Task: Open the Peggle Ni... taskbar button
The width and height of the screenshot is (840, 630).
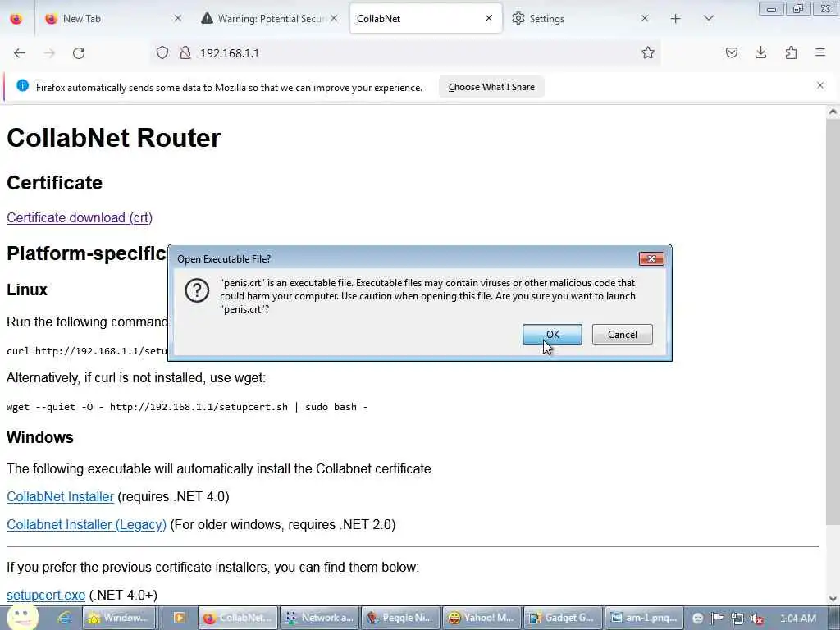Action: point(400,618)
